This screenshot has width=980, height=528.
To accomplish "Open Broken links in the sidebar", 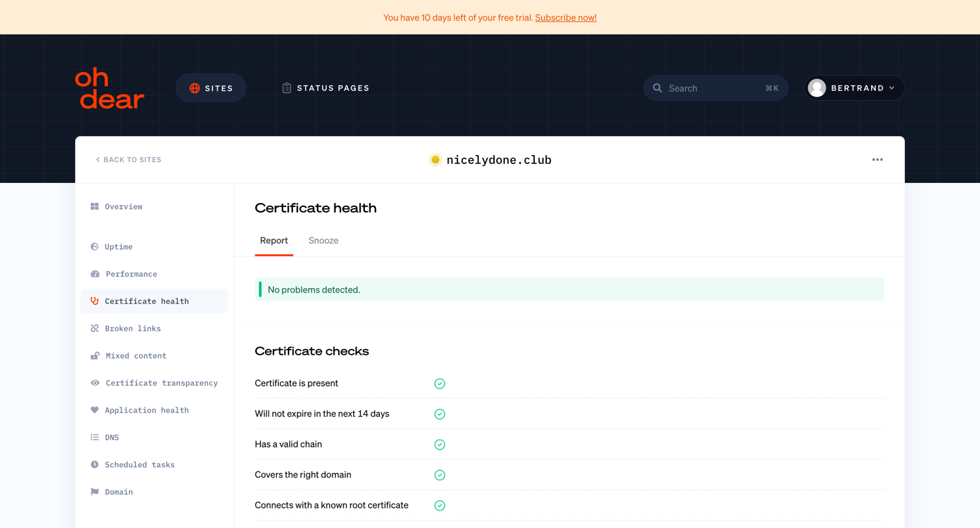I will [x=154, y=328].
